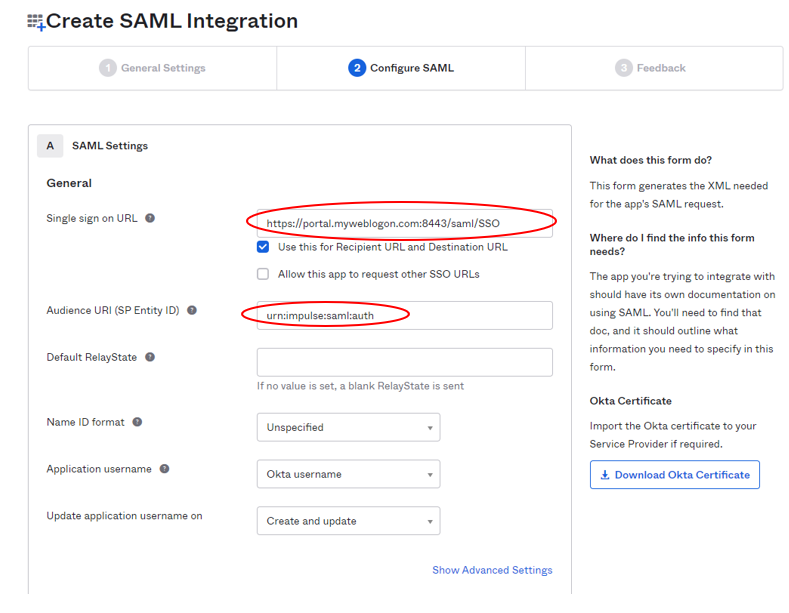Click the step 2 circle in Configure SAML
Screen dimensions: 789x613
coord(357,68)
